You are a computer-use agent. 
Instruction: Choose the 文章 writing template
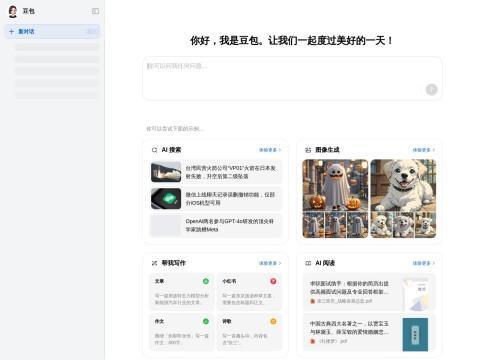coord(182,292)
